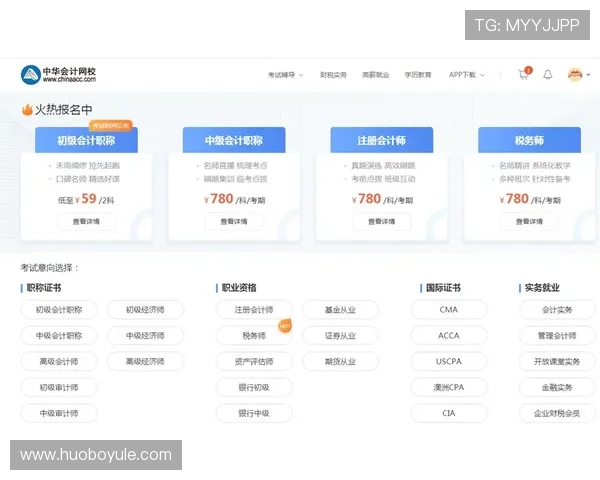Choose 初级审计师 option
Viewport: 600px width, 480px height.
tap(59, 387)
